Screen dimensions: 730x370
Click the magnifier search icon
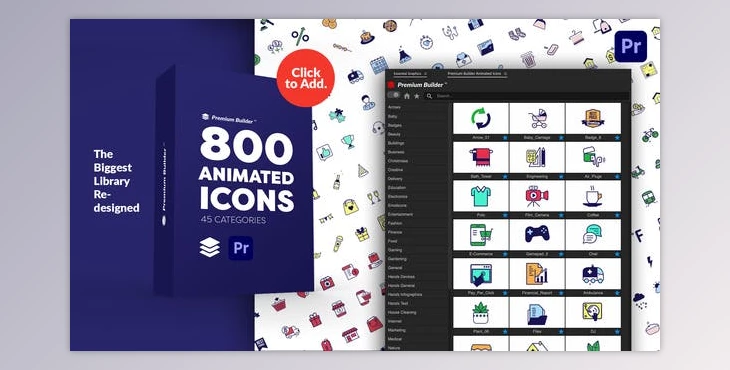coord(429,96)
